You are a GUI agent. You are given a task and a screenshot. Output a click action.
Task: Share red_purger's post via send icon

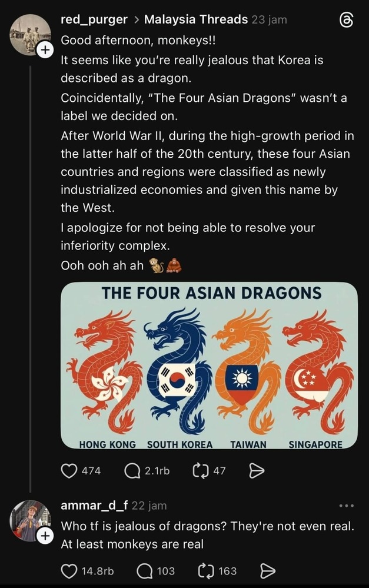coord(257,471)
